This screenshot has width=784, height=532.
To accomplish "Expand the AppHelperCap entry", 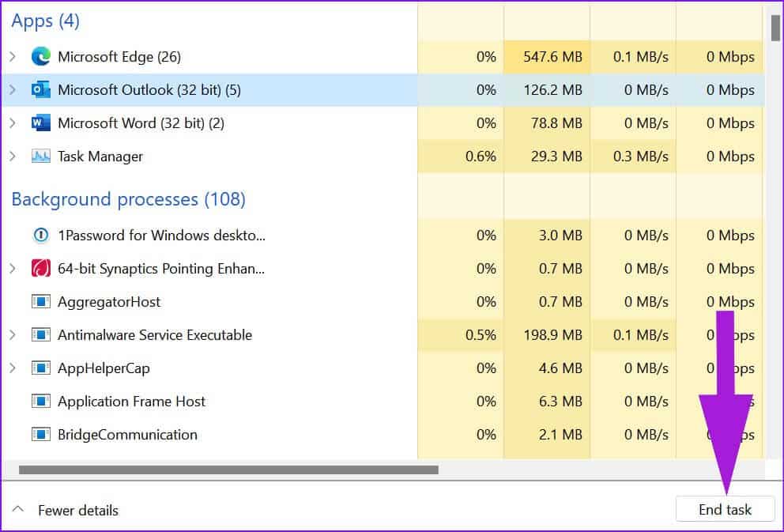I will [x=13, y=368].
